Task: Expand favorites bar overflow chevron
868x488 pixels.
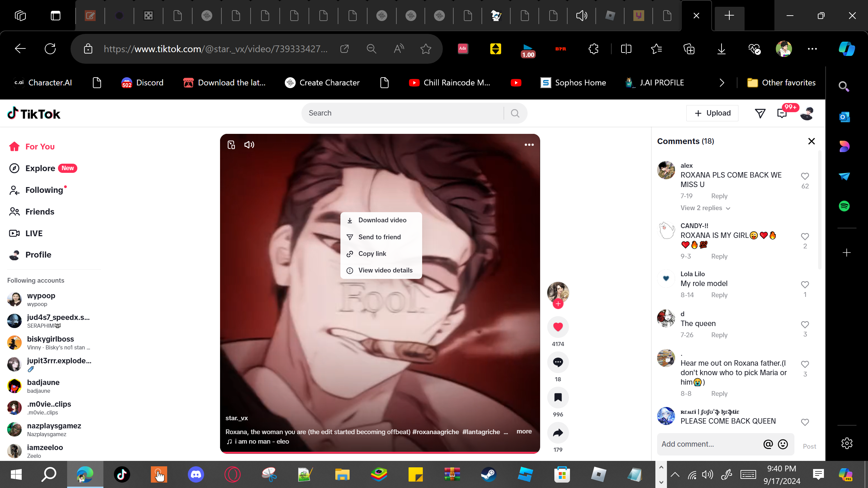Action: (x=722, y=83)
